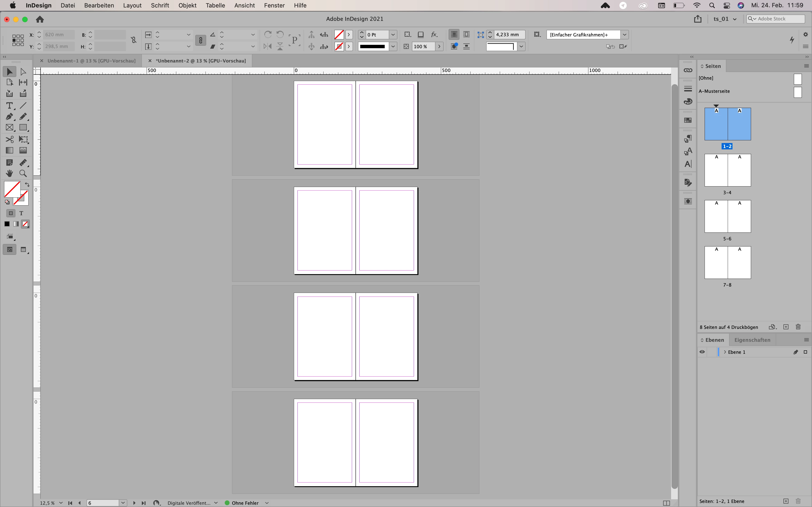Open the stroke weight dropdown
Screen dimensions: 812x507
click(393, 35)
